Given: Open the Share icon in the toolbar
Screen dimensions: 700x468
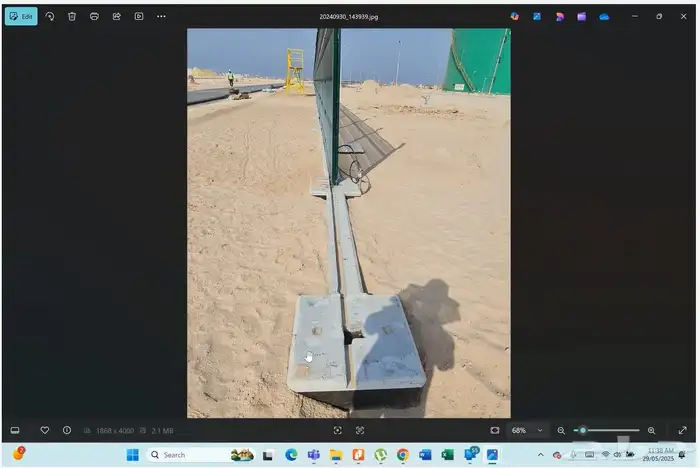Looking at the screenshot, I should click(x=116, y=16).
